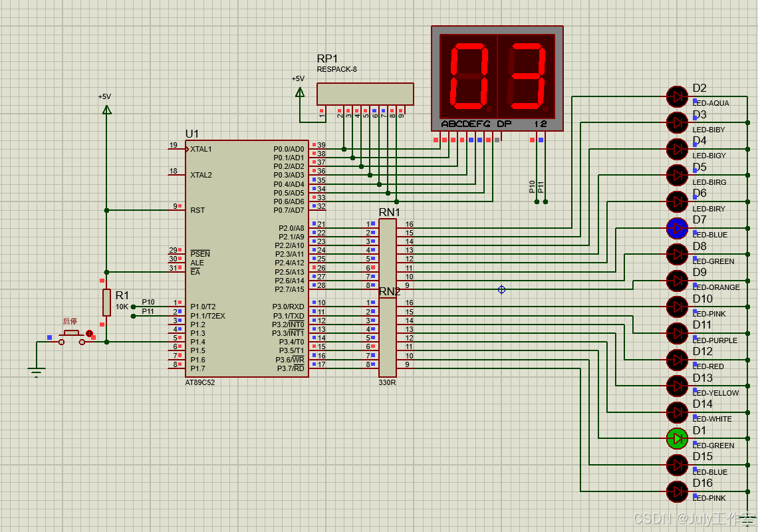758x532 pixels.
Task: Select the D9 orange LED symbol
Action: (677, 281)
